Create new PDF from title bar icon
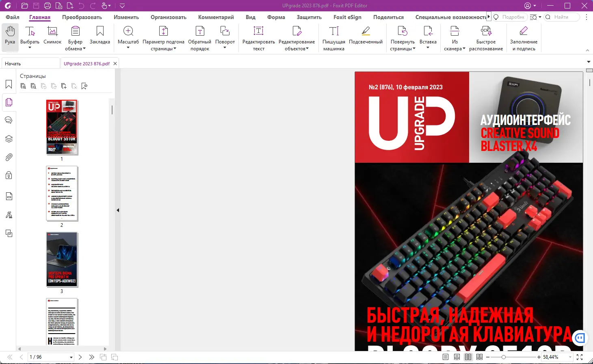The image size is (593, 364). (x=70, y=6)
